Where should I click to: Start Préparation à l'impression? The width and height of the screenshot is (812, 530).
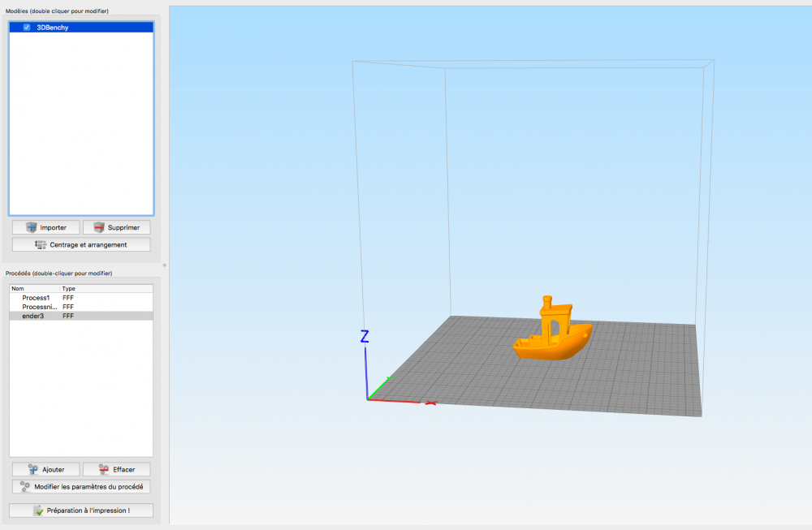81,511
